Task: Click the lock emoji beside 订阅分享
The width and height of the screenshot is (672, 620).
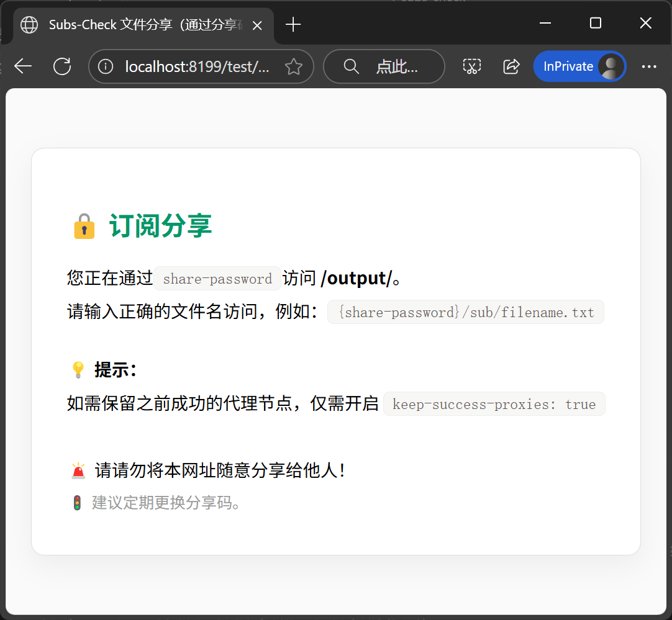Action: [84, 226]
